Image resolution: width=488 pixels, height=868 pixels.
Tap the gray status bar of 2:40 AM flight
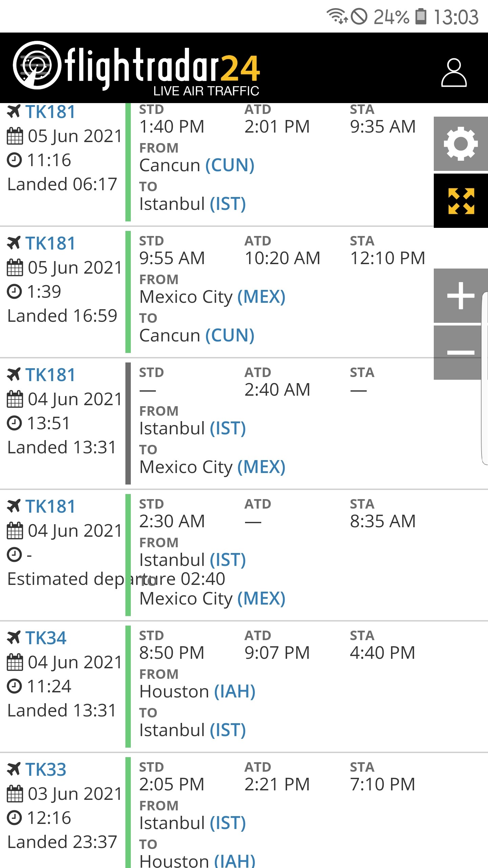[x=128, y=423]
